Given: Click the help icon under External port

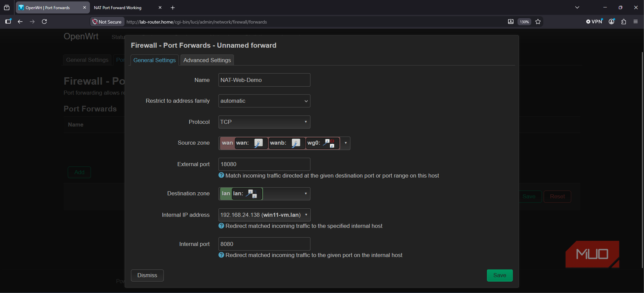Looking at the screenshot, I should point(221,176).
